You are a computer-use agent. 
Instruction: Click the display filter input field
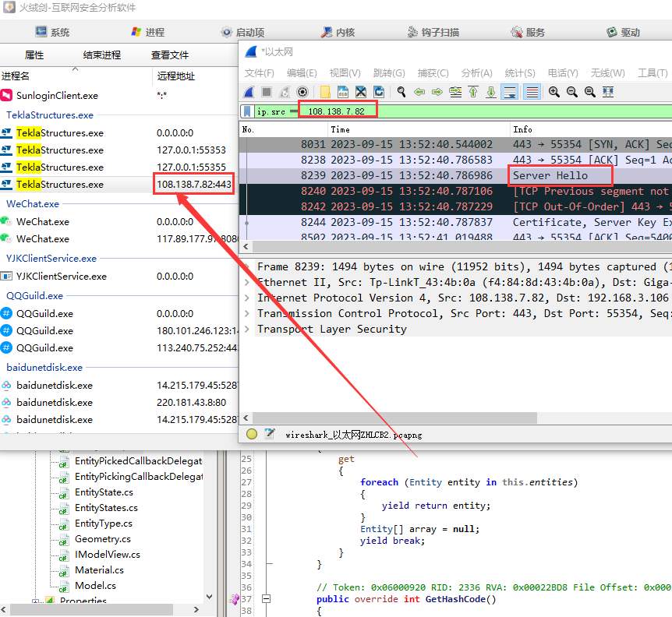(463, 111)
